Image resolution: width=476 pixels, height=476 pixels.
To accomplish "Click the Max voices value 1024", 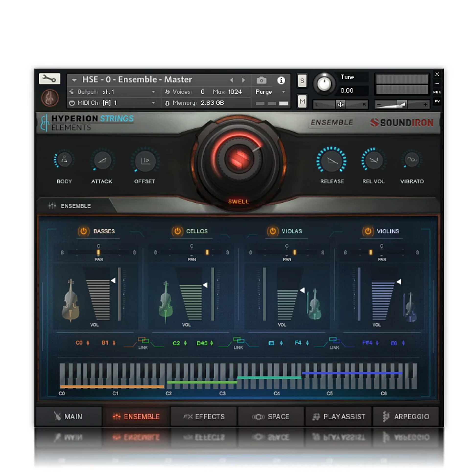I will [x=235, y=92].
